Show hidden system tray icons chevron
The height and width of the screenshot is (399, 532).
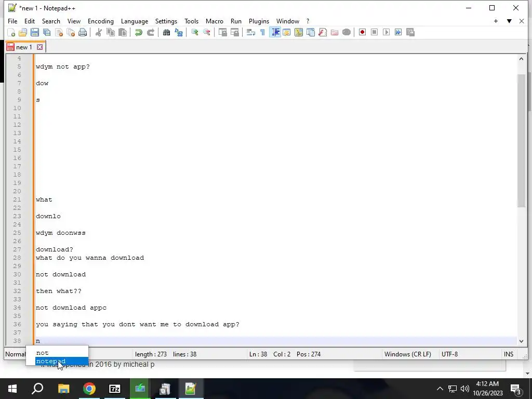click(x=440, y=389)
